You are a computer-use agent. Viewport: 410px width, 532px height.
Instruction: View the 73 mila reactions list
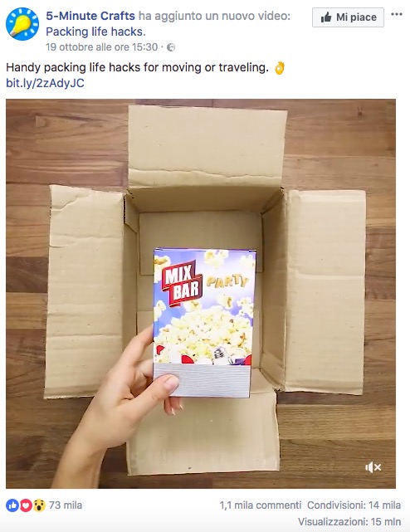point(66,505)
